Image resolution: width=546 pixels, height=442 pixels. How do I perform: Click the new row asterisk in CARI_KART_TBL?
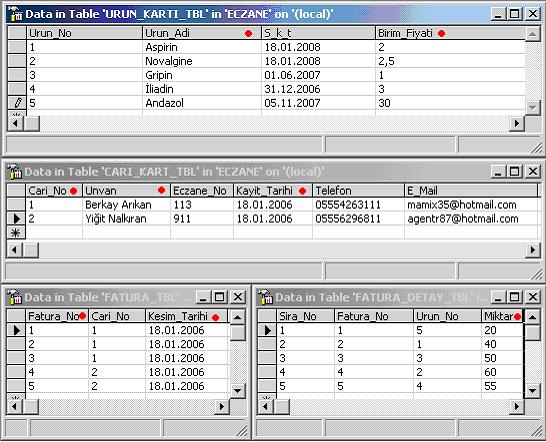[16, 232]
